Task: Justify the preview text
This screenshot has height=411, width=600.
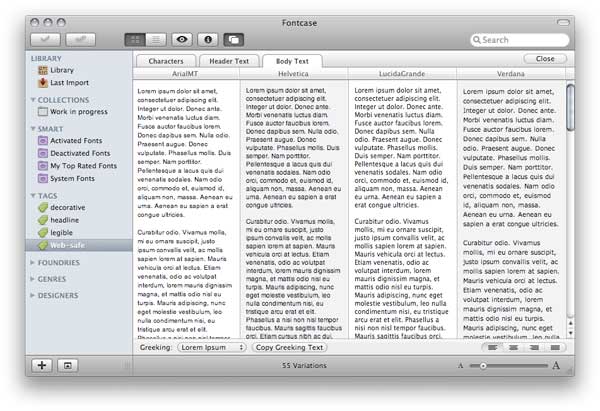Action: pyautogui.click(x=555, y=347)
